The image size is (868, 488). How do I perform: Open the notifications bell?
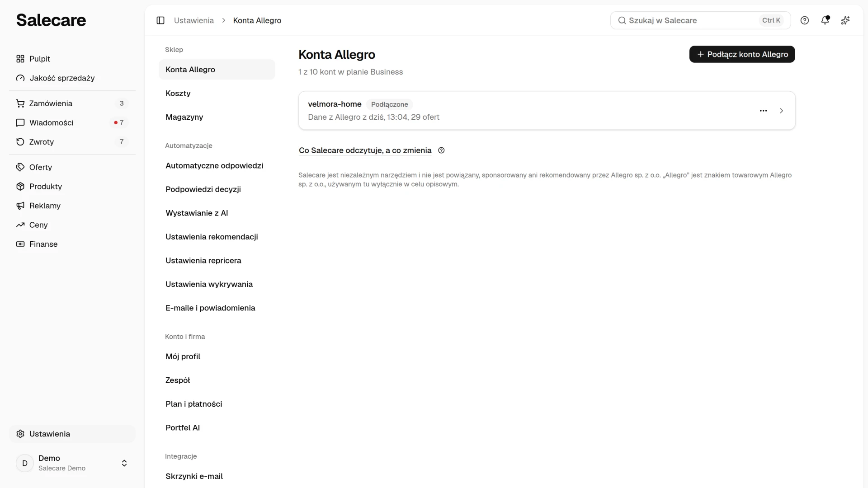pos(825,20)
